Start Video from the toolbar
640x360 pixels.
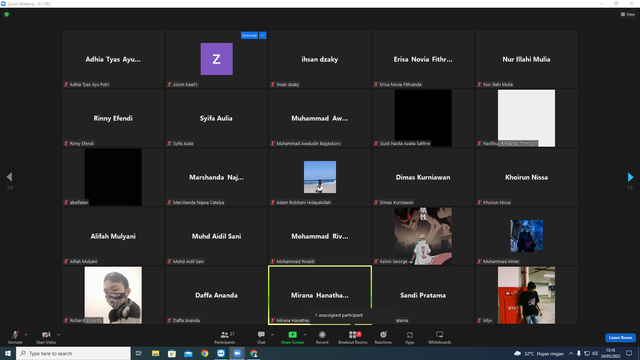click(x=46, y=337)
